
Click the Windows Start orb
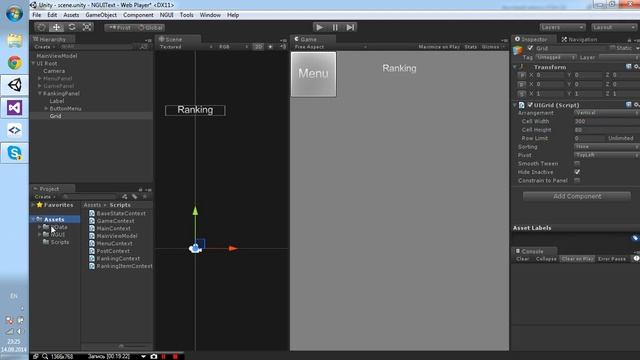click(15, 13)
